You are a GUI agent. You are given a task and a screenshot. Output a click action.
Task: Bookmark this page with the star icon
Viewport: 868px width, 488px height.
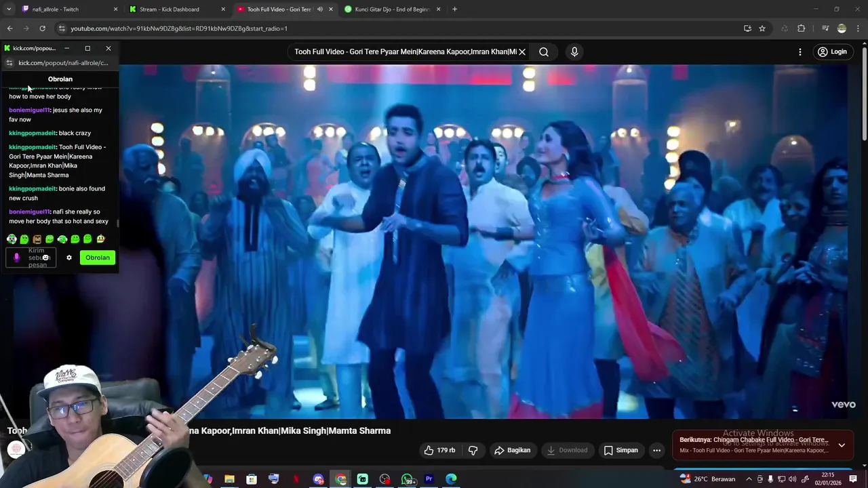click(x=762, y=28)
